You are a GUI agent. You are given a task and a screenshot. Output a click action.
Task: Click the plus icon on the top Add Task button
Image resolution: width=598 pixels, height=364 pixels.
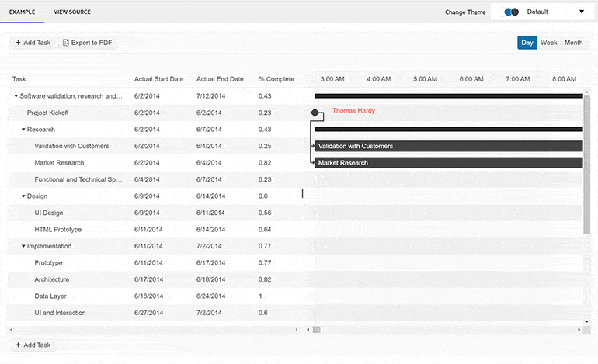[x=18, y=43]
